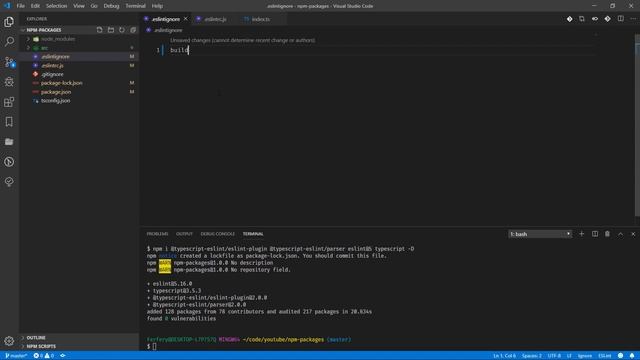Open the Edit menu
The height and width of the screenshot is (360, 640).
coord(35,6)
